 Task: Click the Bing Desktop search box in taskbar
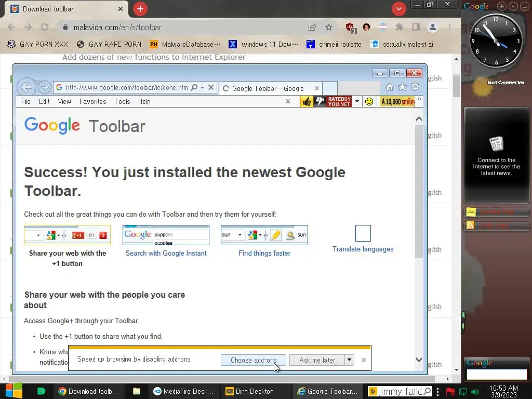pos(400,392)
